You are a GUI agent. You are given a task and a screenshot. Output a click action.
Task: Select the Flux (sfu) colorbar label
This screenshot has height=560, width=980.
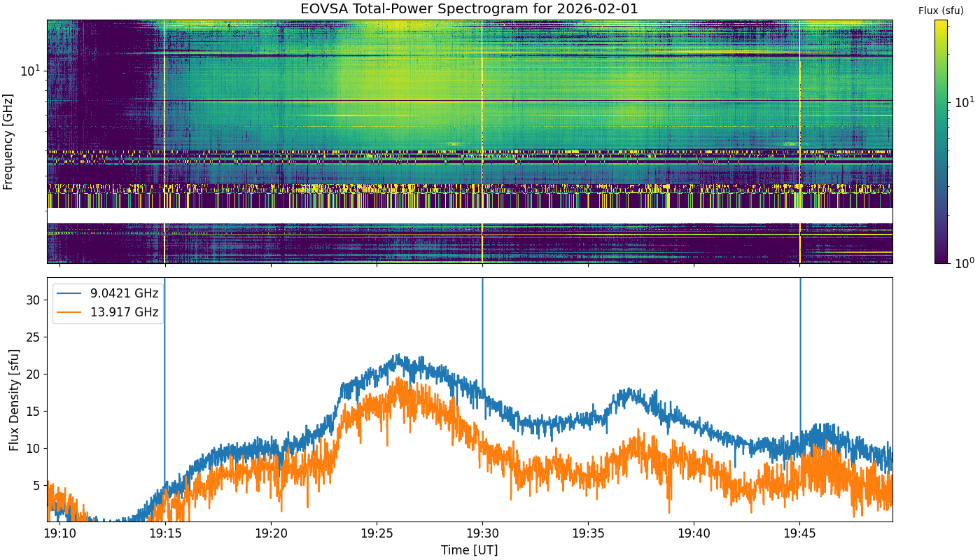pos(941,10)
